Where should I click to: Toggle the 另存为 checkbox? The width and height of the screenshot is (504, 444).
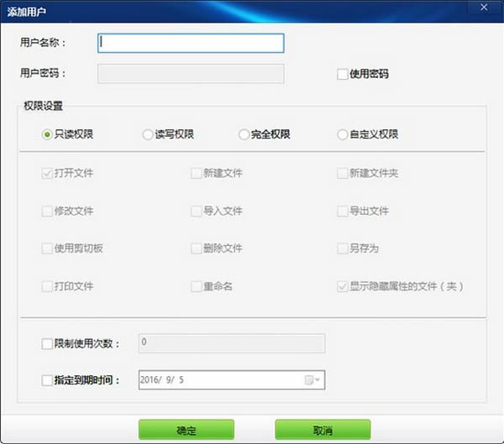(x=343, y=248)
